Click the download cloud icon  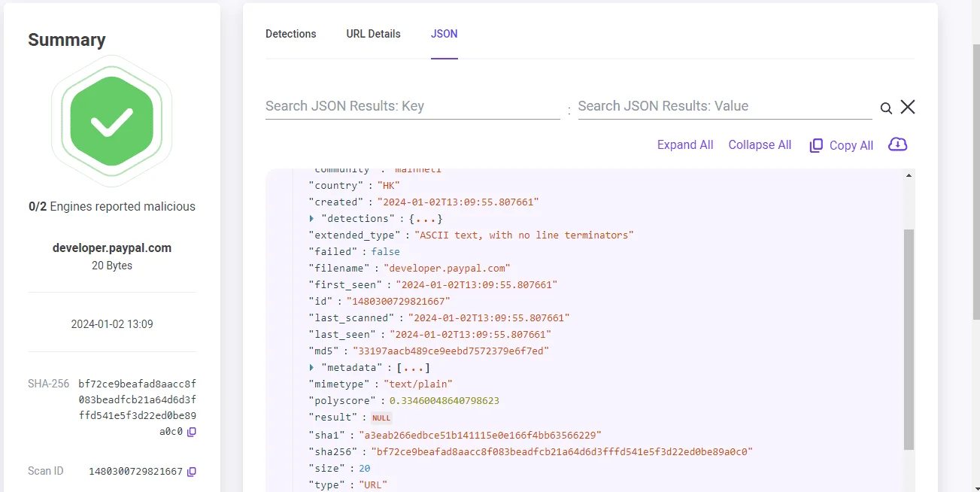pos(898,144)
